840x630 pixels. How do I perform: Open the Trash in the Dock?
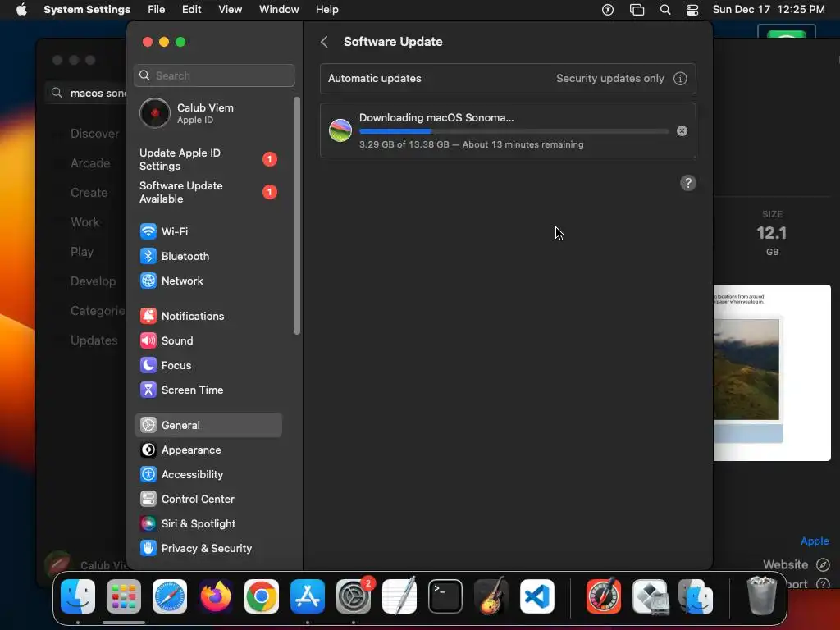[x=761, y=596]
